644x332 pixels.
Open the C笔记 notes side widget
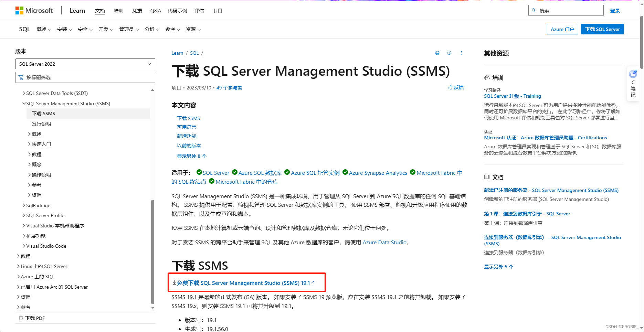point(633,84)
